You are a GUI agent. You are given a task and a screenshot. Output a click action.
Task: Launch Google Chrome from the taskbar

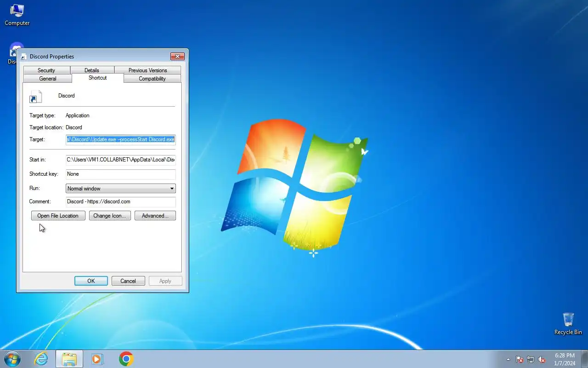(x=126, y=359)
